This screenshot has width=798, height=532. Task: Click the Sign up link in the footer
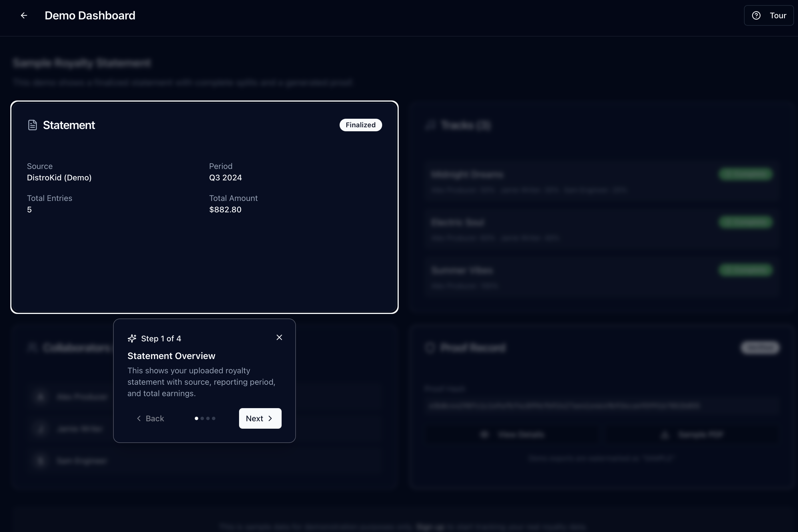click(429, 527)
